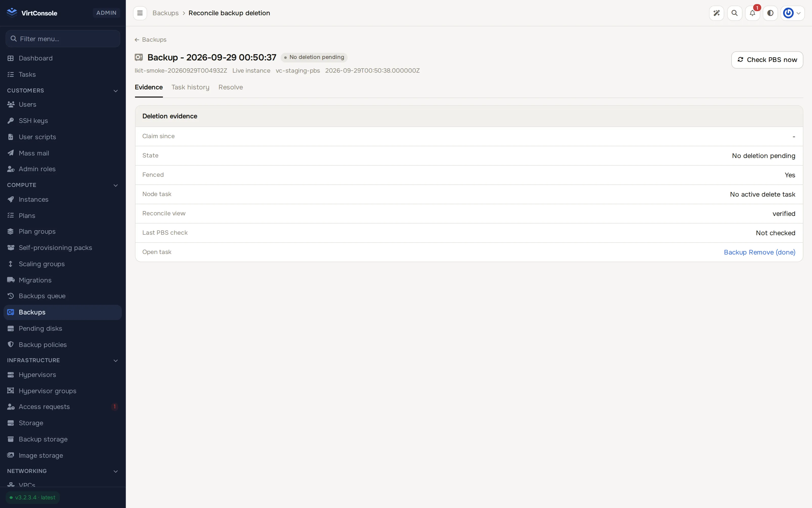Go to Users in the sidebar

pyautogui.click(x=63, y=104)
